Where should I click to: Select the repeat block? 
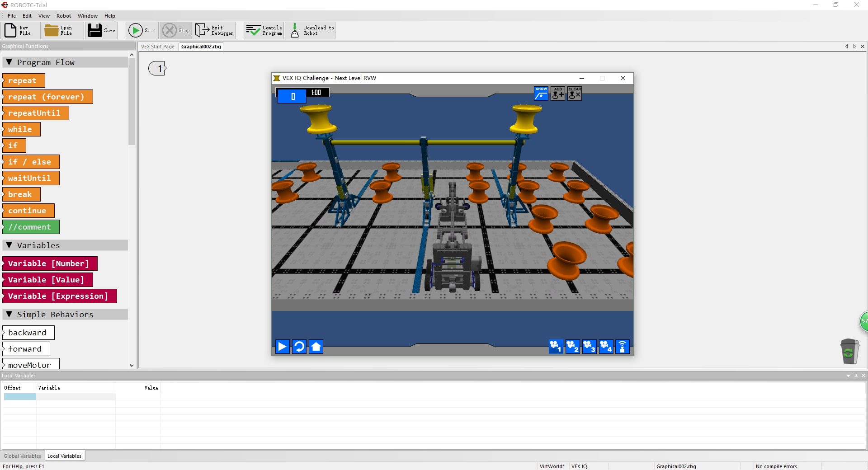click(24, 80)
